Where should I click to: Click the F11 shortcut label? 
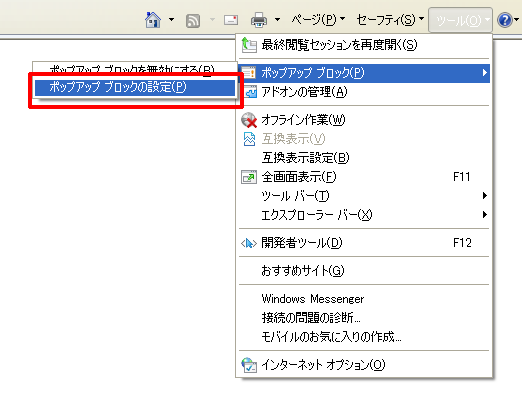click(x=462, y=177)
